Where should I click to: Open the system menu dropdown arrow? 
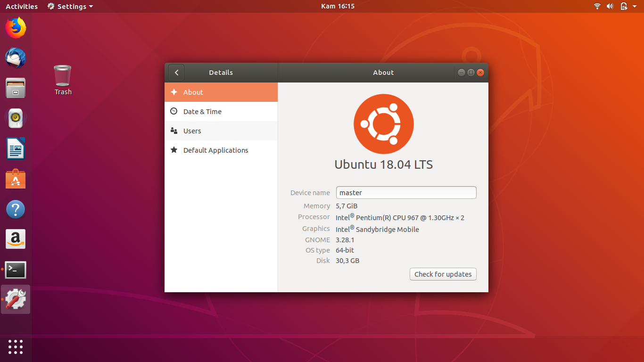(635, 7)
